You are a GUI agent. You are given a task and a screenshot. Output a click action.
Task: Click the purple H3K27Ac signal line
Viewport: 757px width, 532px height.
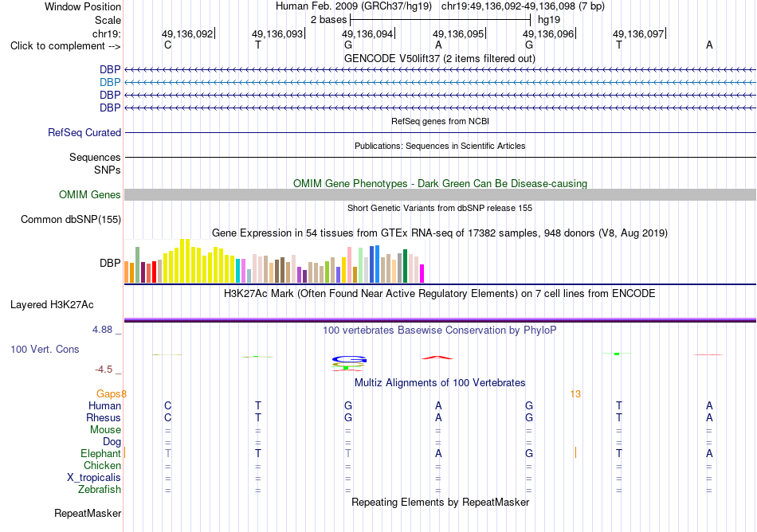point(440,319)
